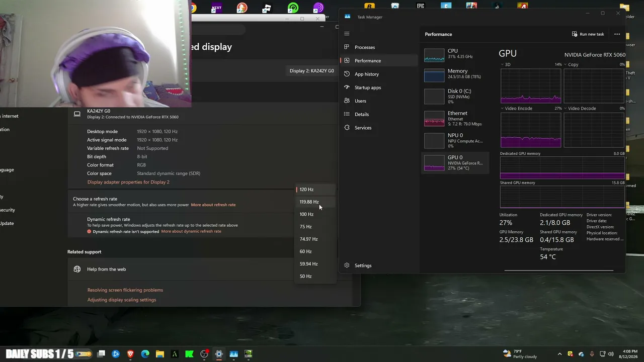Screen dimensions: 644x362
Task: Click the Brave browser taskbar icon
Action: [130, 354]
